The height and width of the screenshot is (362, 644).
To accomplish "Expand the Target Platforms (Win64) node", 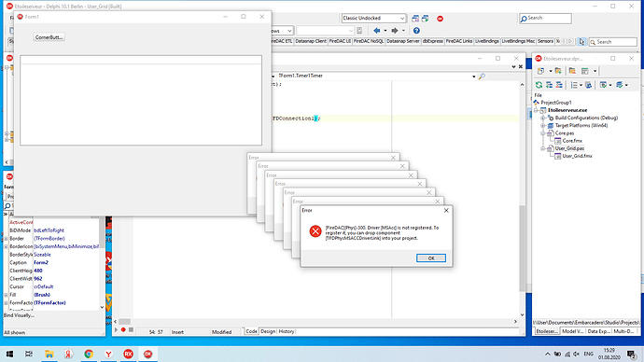I will (543, 126).
